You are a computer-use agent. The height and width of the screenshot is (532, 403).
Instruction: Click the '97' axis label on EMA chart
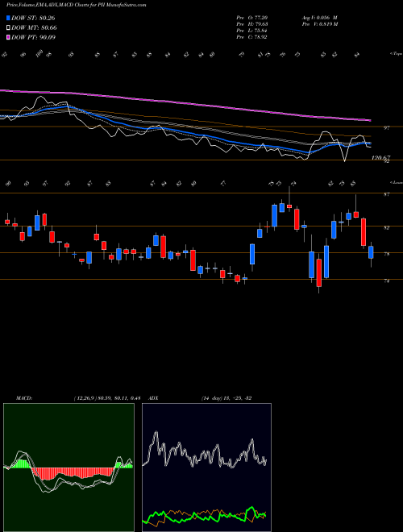click(x=386, y=128)
